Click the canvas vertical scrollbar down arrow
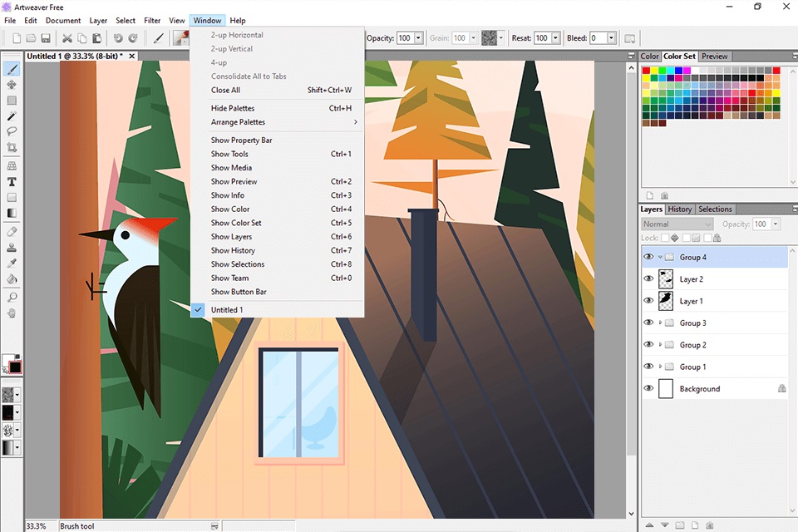The image size is (798, 532). (632, 514)
